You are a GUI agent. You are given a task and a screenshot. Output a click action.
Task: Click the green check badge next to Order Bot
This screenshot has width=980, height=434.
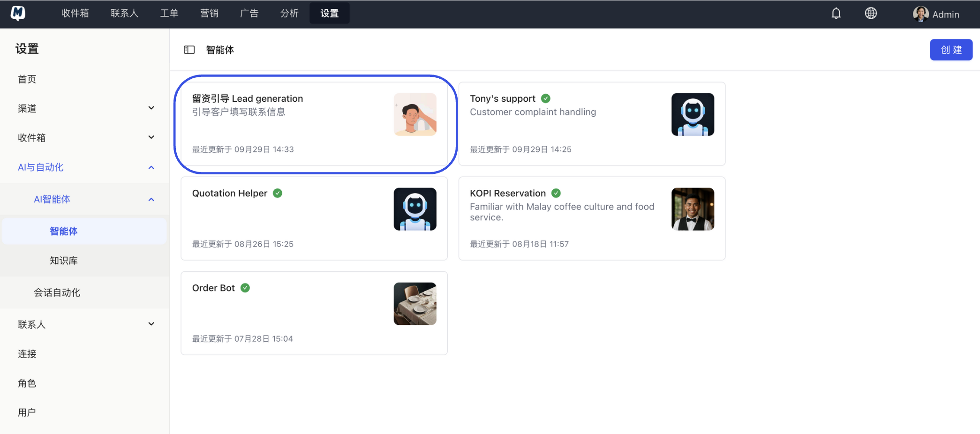(x=245, y=288)
